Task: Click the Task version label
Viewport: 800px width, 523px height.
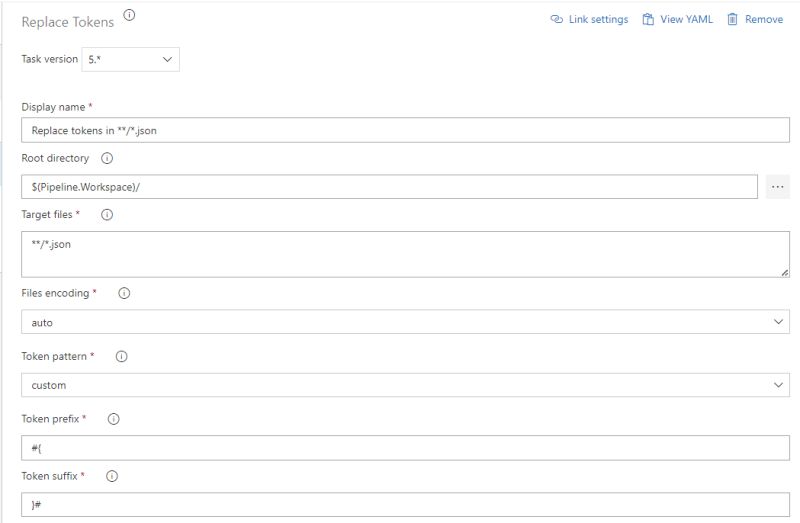Action: pos(49,59)
